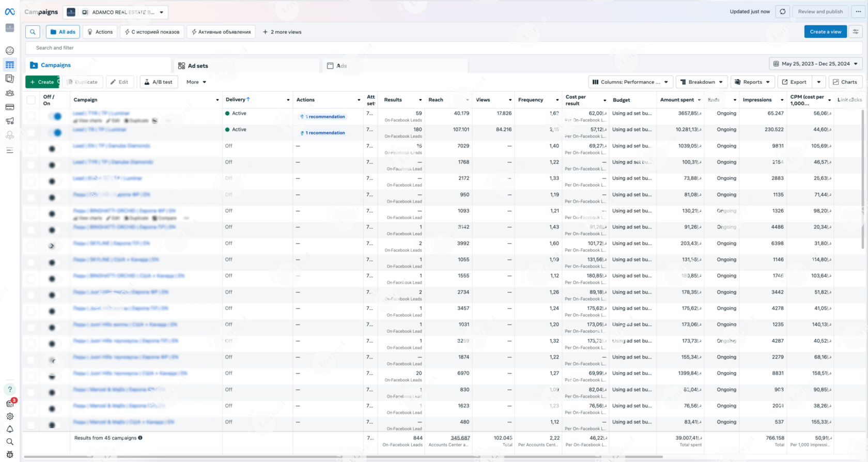Toggle off the first active campaign
This screenshot has width=868, height=462.
(56, 116)
